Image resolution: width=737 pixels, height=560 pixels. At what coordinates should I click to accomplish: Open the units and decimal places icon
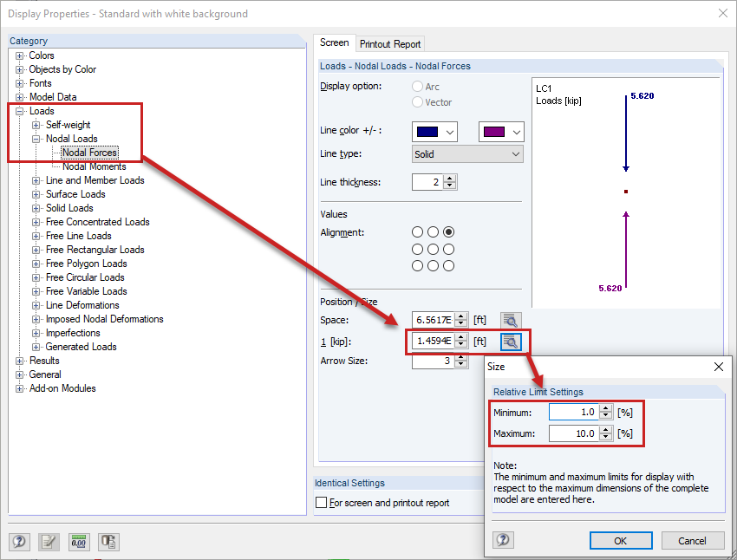click(78, 541)
